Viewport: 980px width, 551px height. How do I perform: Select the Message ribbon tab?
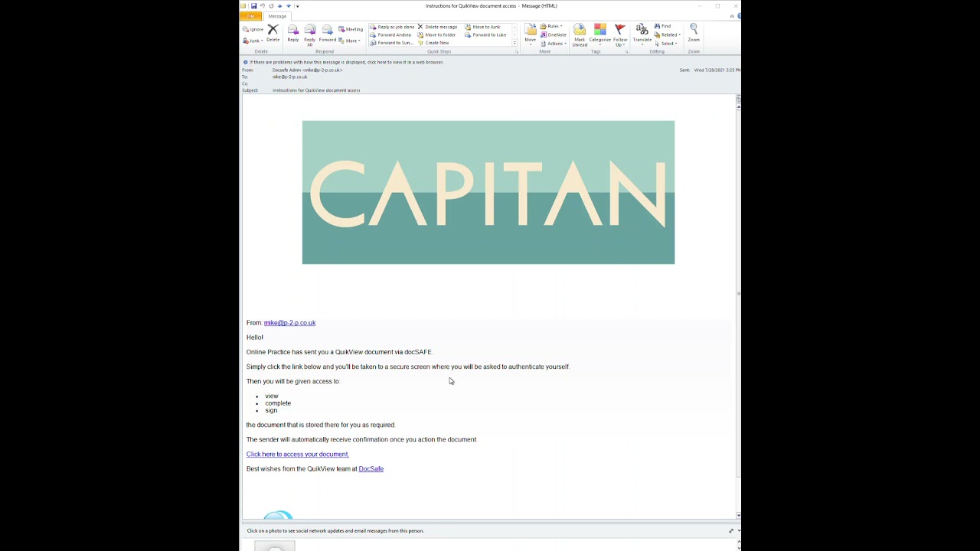point(277,16)
